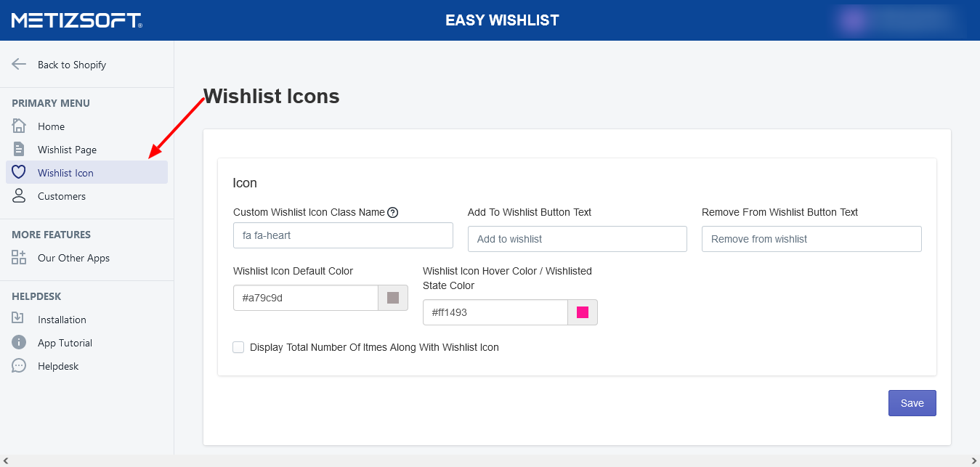The width and height of the screenshot is (980, 467).
Task: Click the Back to Shopify arrow icon
Action: click(19, 64)
